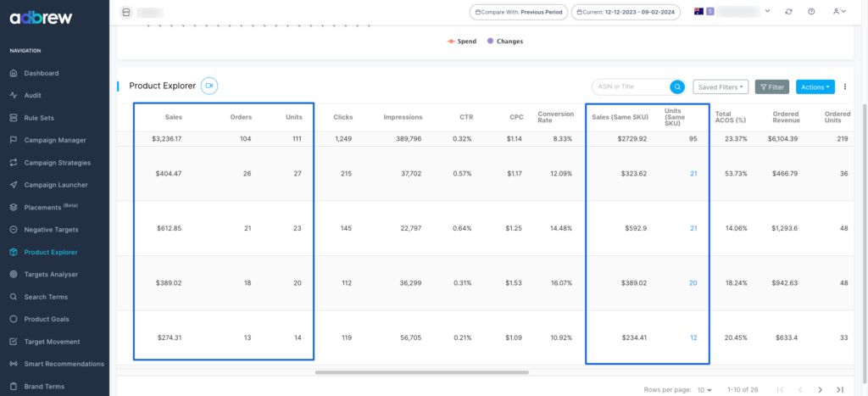The width and height of the screenshot is (868, 396).
Task: Open the user profile icon menu
Action: [x=839, y=12]
